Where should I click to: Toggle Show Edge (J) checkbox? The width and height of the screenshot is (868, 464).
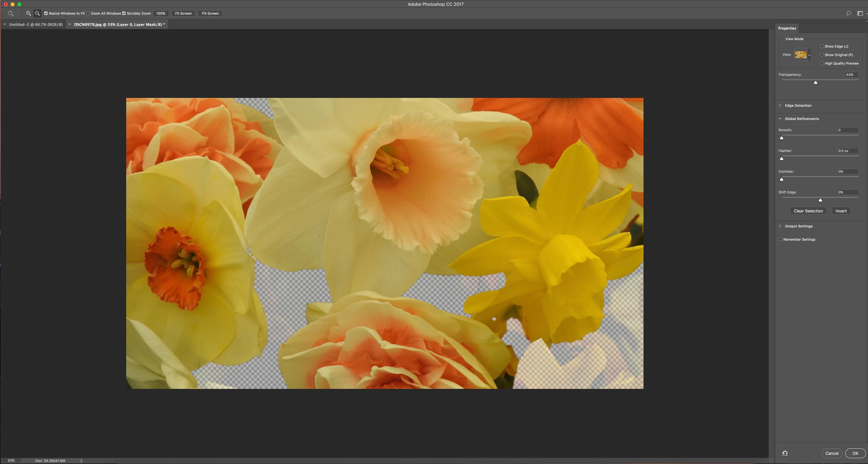click(x=822, y=46)
